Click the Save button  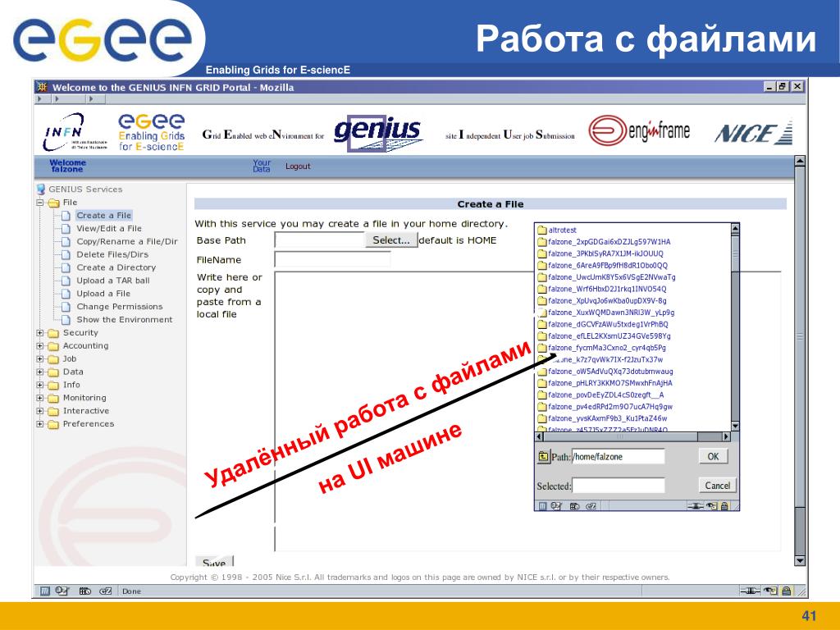click(x=214, y=563)
